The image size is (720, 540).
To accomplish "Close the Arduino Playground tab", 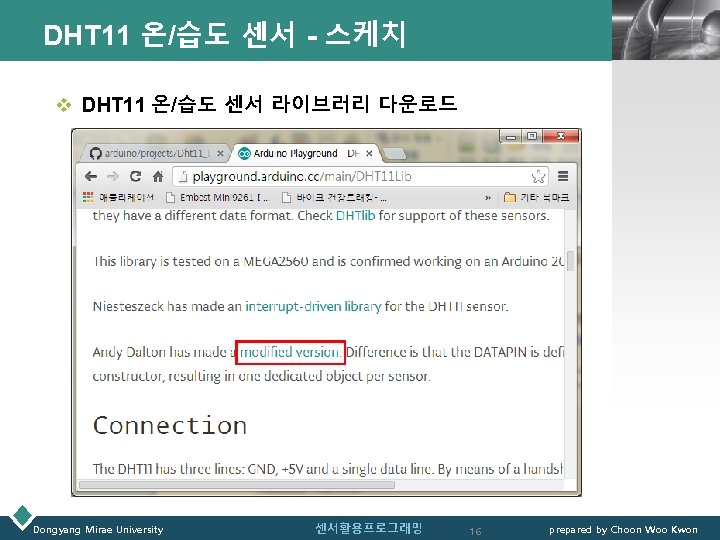I will [369, 153].
